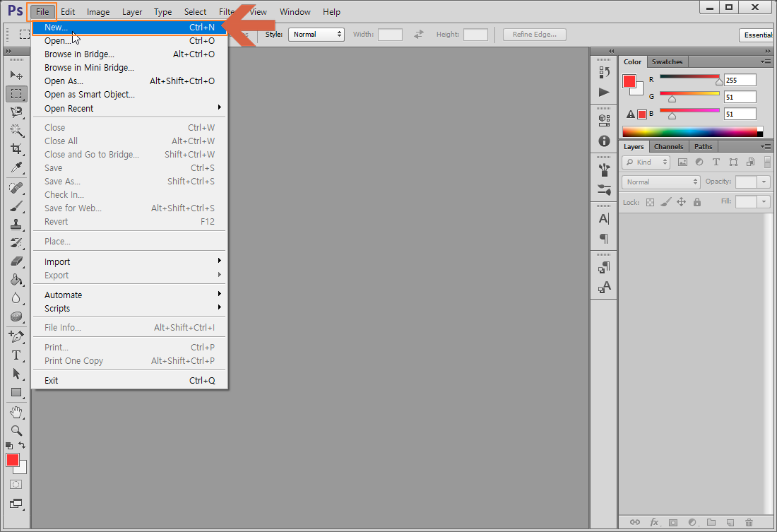Image resolution: width=777 pixels, height=532 pixels.
Task: Select the Lasso tool
Action: point(16,112)
